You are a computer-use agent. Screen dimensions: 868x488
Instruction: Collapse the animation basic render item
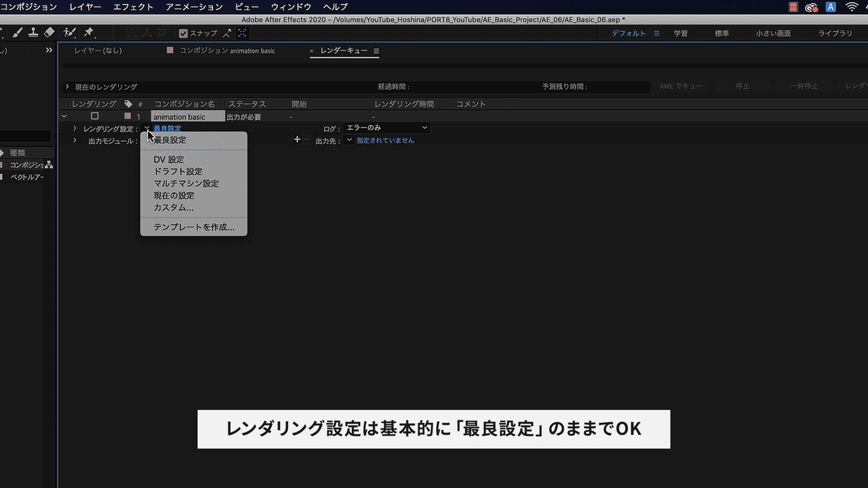coord(64,116)
